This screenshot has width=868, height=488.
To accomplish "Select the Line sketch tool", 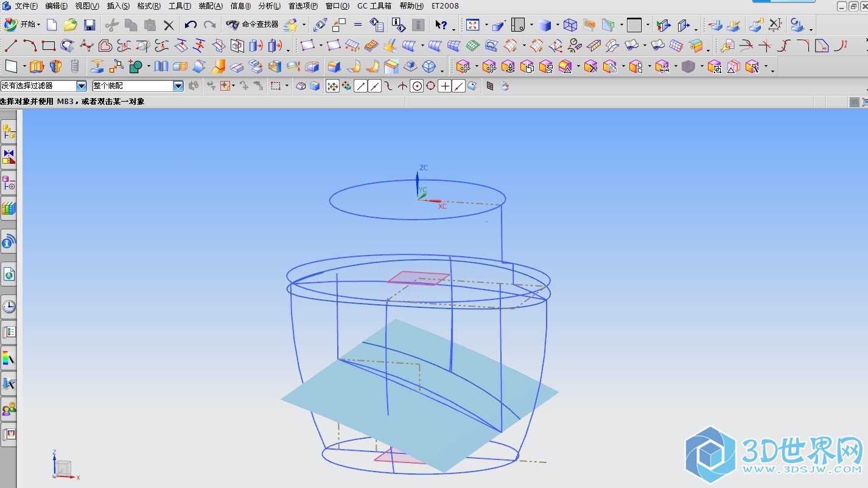I will 10,46.
